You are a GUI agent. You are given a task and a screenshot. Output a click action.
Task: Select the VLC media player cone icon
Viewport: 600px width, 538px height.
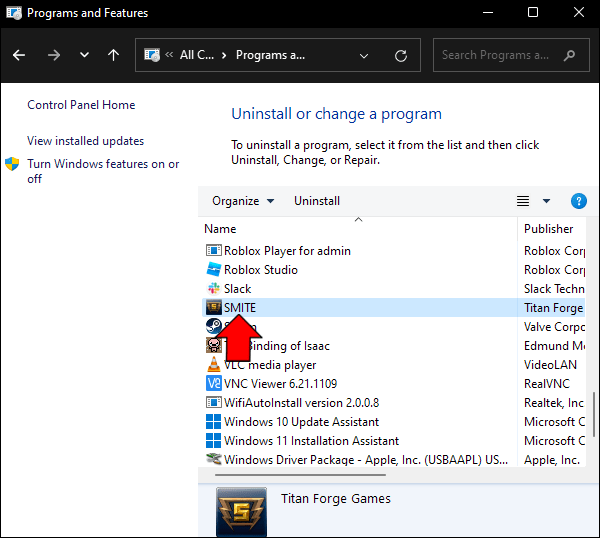click(214, 364)
